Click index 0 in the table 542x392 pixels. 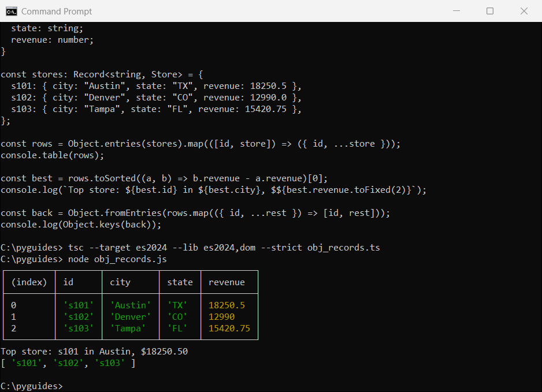click(13, 305)
